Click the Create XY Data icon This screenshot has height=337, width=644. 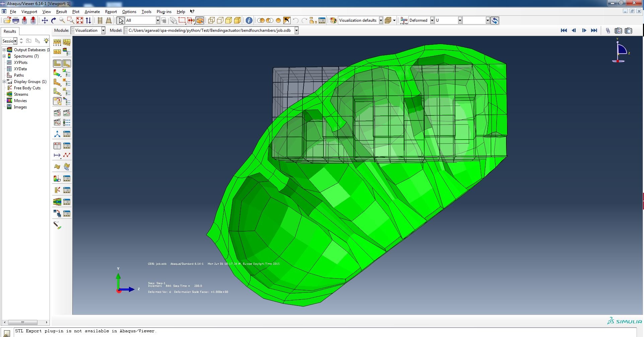pos(57,146)
